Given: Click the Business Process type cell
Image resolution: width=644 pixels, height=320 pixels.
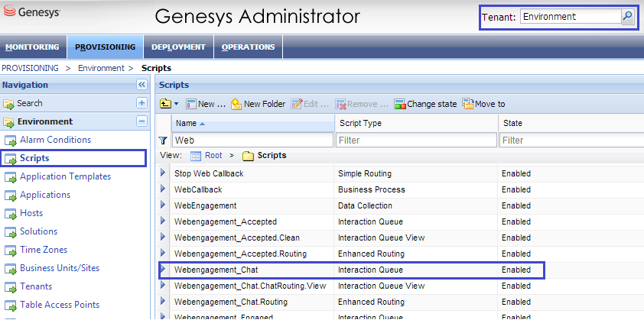Looking at the screenshot, I should (x=371, y=190).
